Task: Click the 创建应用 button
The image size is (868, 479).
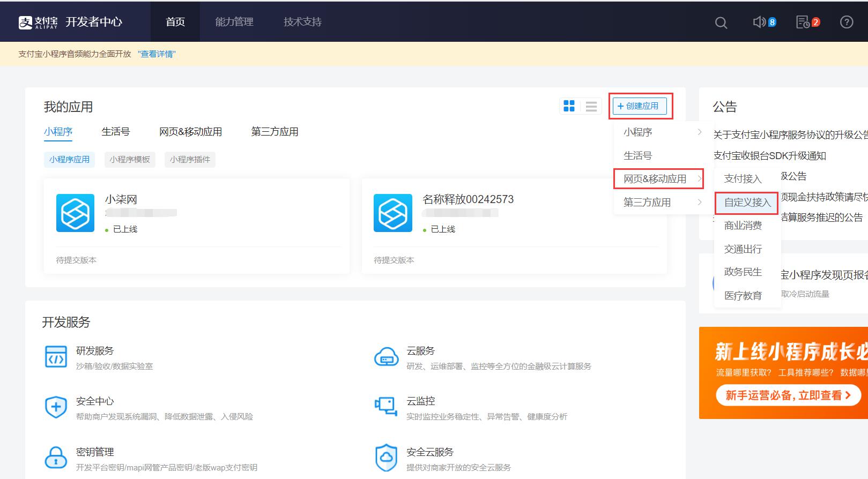Action: 640,106
